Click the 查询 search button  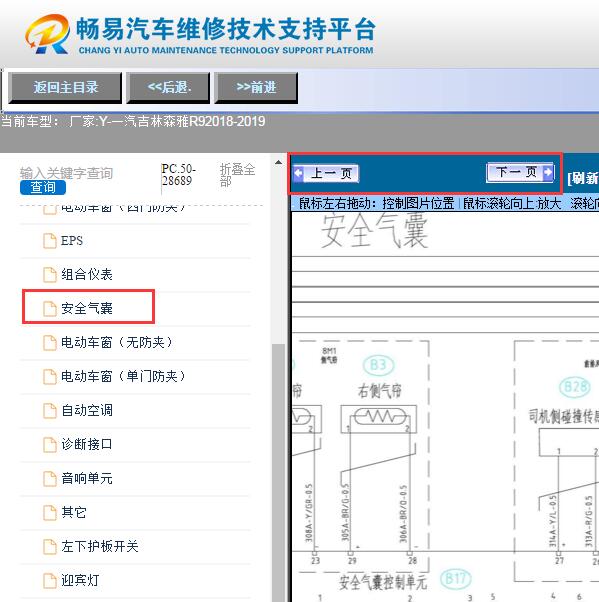point(43,187)
